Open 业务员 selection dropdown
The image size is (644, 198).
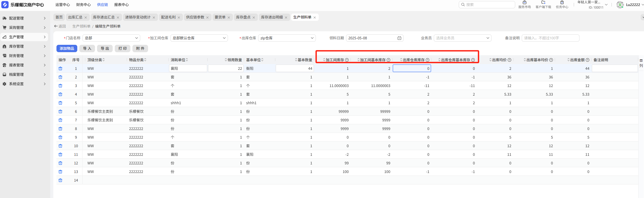[463, 38]
